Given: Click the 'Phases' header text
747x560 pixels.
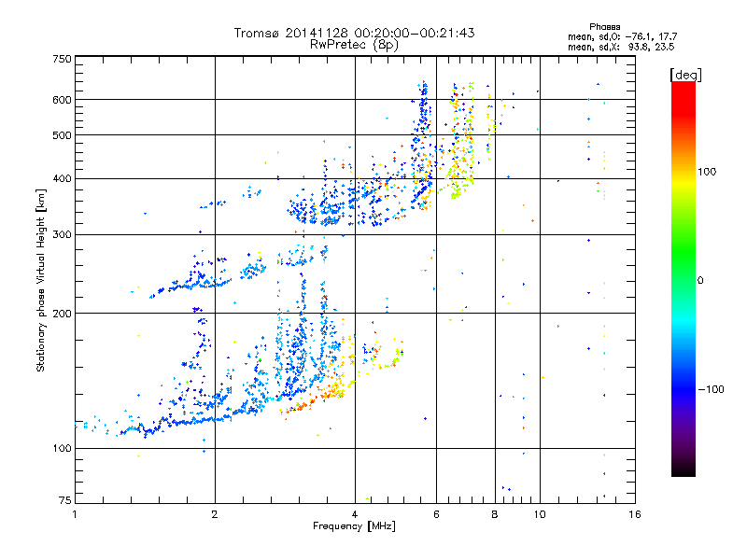Looking at the screenshot, I should [604, 27].
